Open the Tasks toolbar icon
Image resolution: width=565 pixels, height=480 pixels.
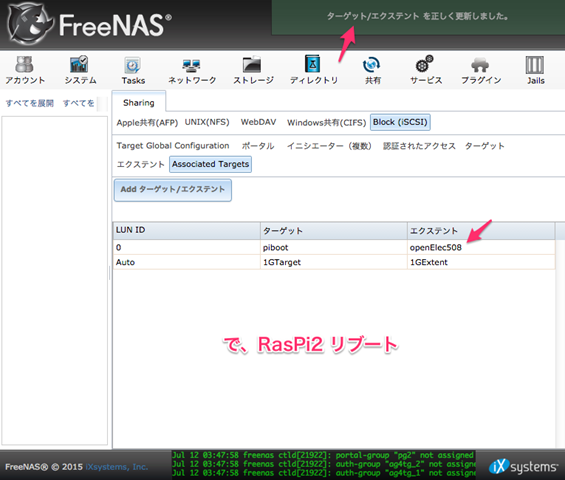click(133, 70)
